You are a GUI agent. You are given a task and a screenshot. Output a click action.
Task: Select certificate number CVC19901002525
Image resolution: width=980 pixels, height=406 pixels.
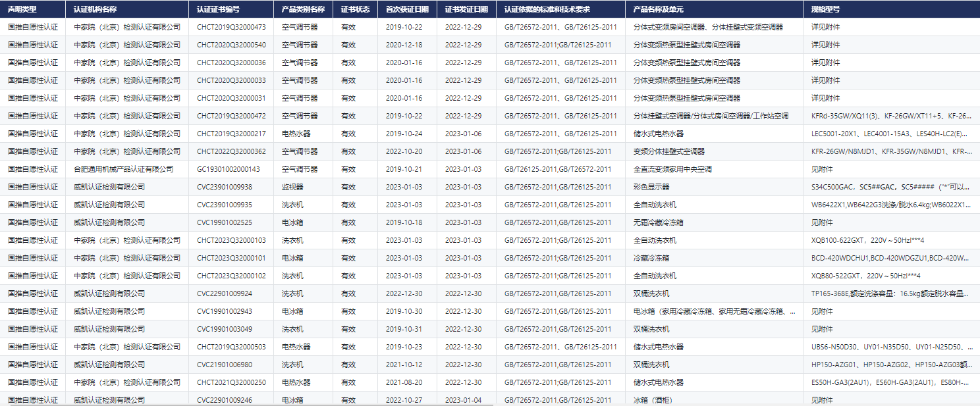[224, 222]
